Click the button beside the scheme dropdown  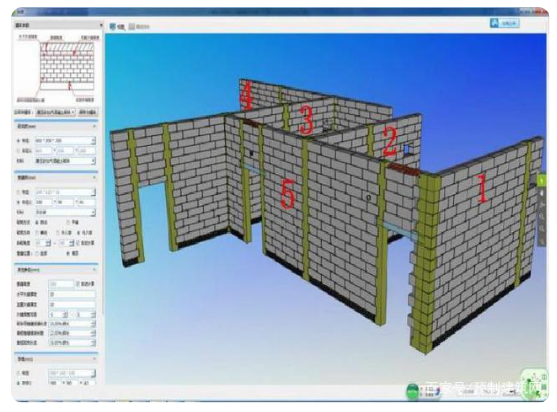coord(87,112)
